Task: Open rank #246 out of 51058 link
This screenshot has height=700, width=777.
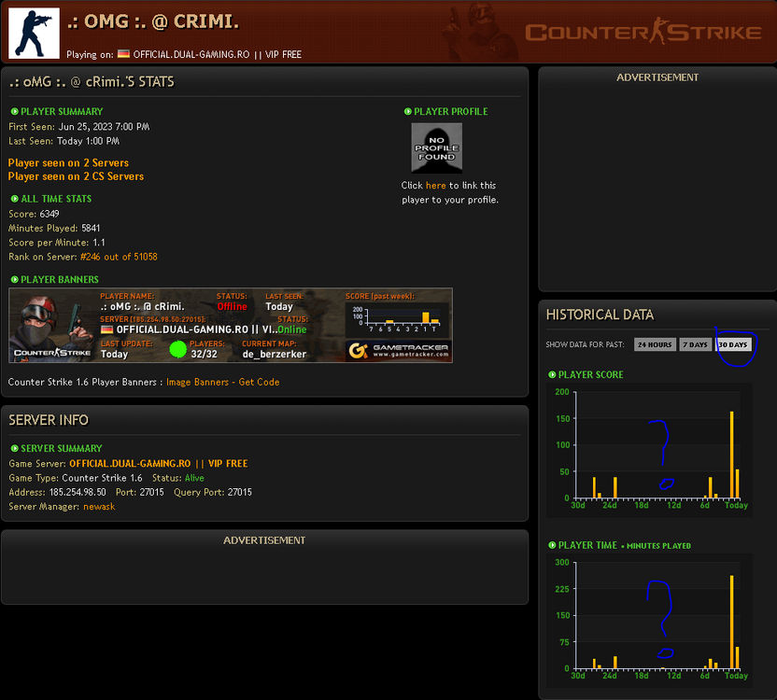Action: (119, 257)
